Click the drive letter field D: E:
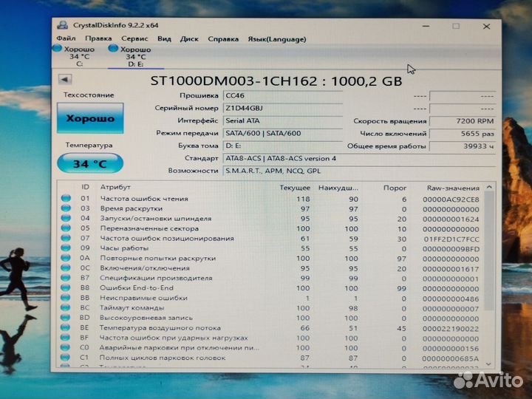 (x=282, y=146)
